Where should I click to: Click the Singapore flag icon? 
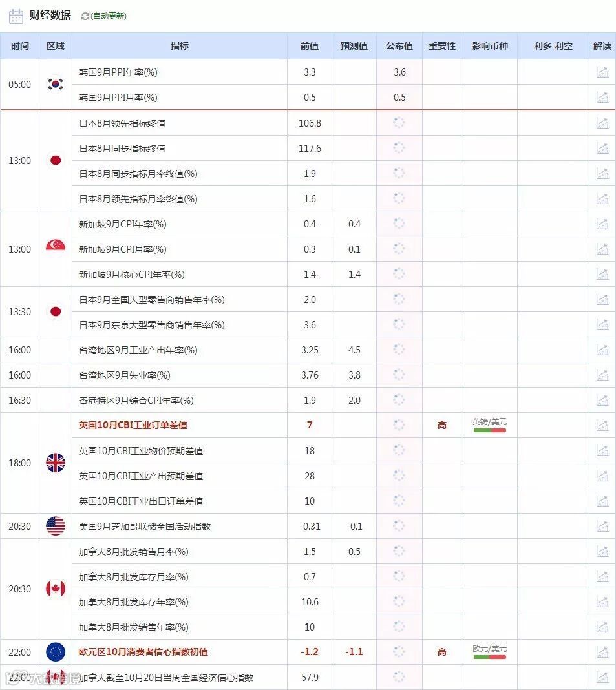click(56, 249)
